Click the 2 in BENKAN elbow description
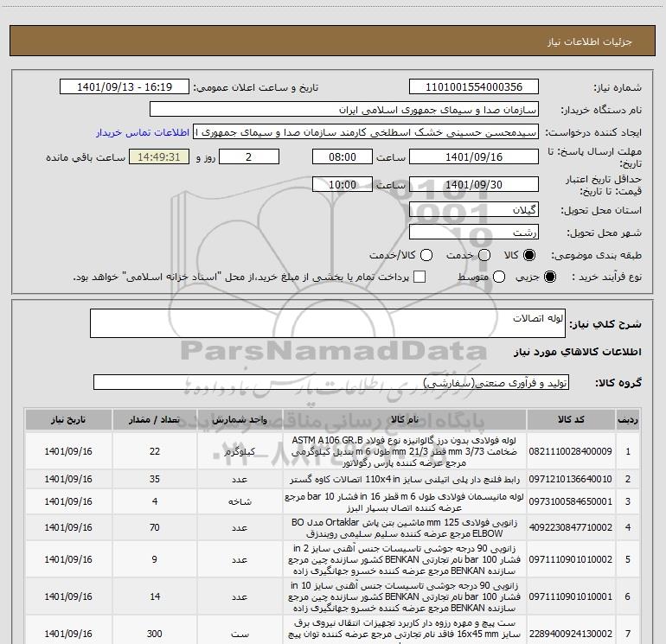 [x=405, y=559]
